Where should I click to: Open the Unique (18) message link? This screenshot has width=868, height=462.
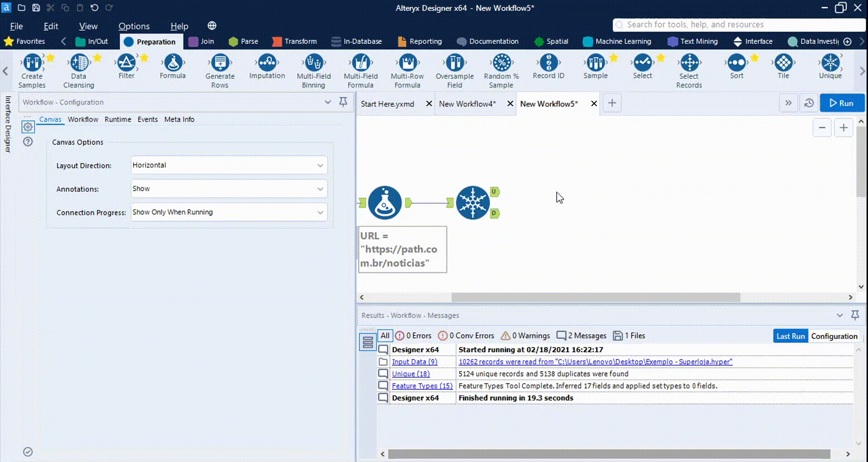click(411, 374)
